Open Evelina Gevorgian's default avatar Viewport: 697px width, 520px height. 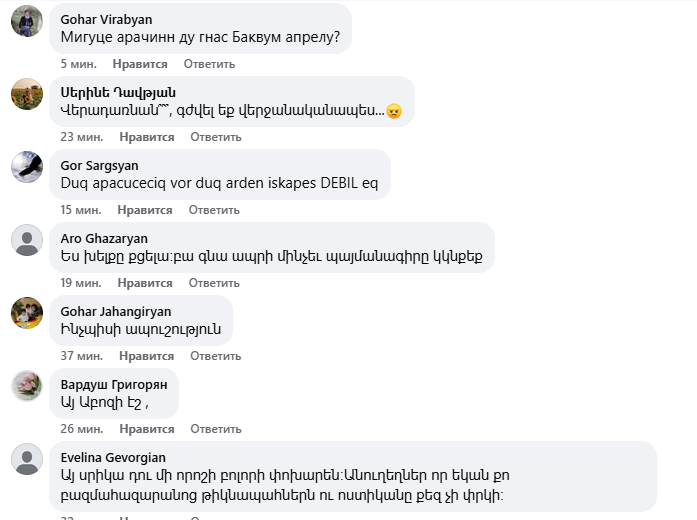click(x=27, y=459)
